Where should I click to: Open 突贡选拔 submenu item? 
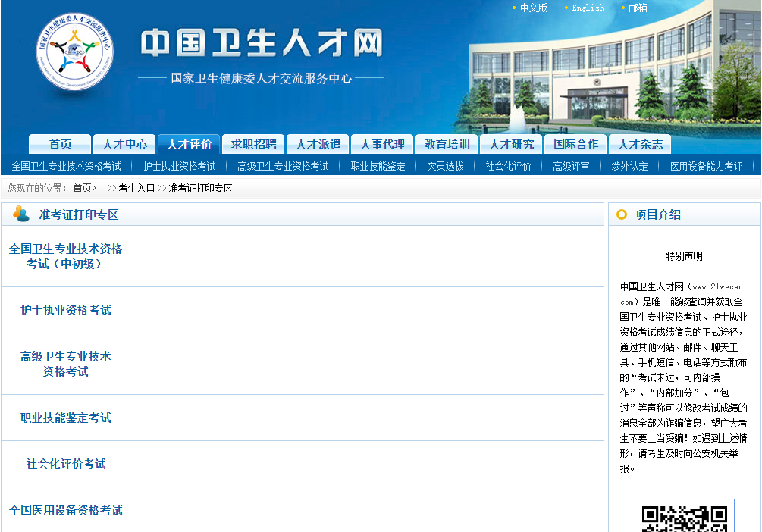pos(445,166)
